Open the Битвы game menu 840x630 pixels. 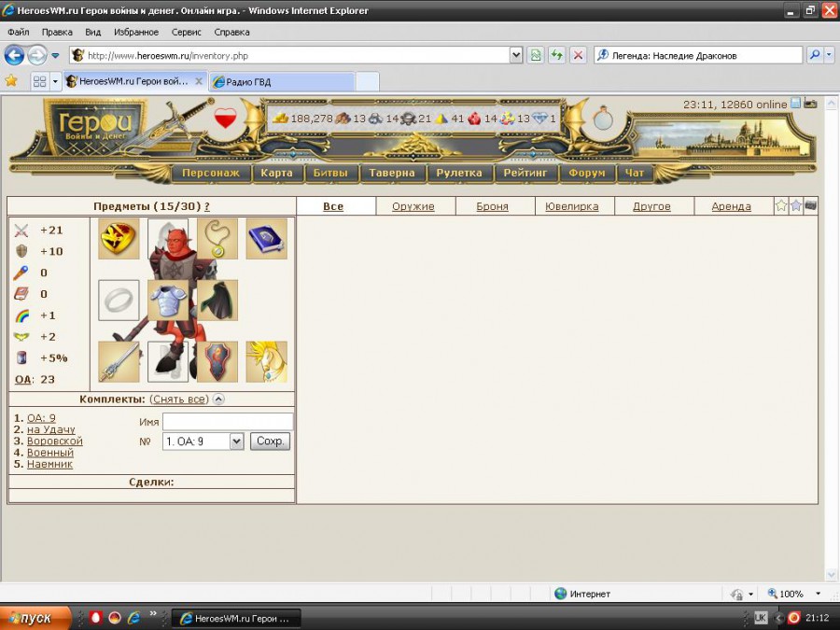[330, 173]
